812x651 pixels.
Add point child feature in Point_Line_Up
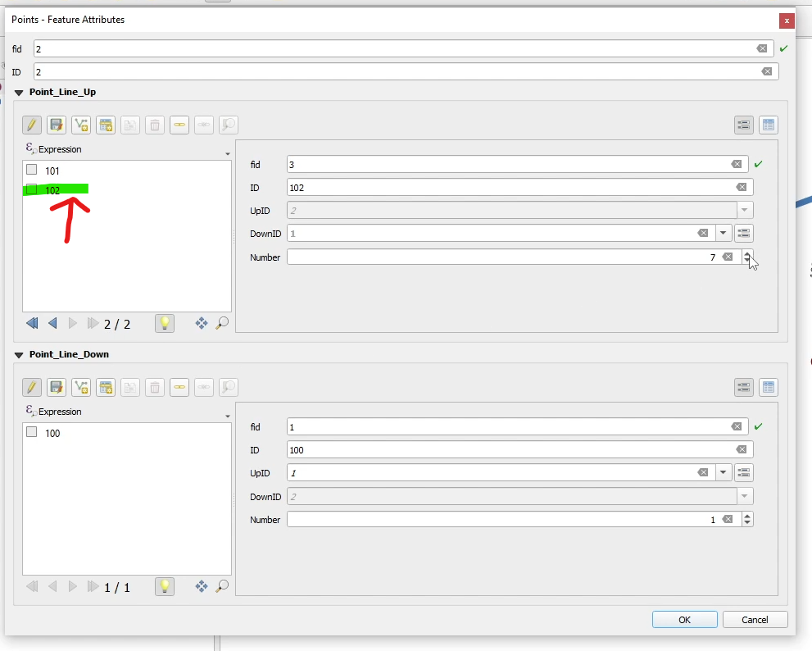(x=81, y=125)
